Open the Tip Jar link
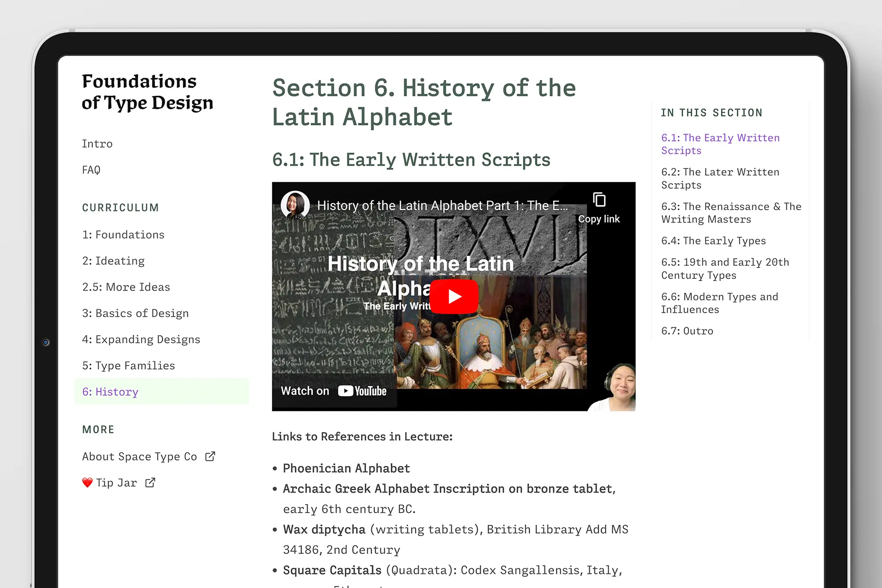The width and height of the screenshot is (882, 588). coord(116,483)
